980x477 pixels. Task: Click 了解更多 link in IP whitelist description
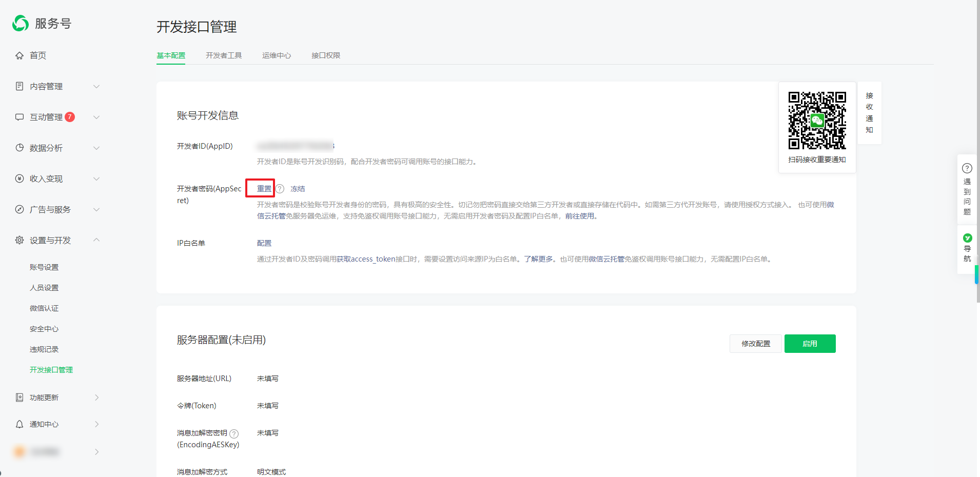click(x=538, y=259)
